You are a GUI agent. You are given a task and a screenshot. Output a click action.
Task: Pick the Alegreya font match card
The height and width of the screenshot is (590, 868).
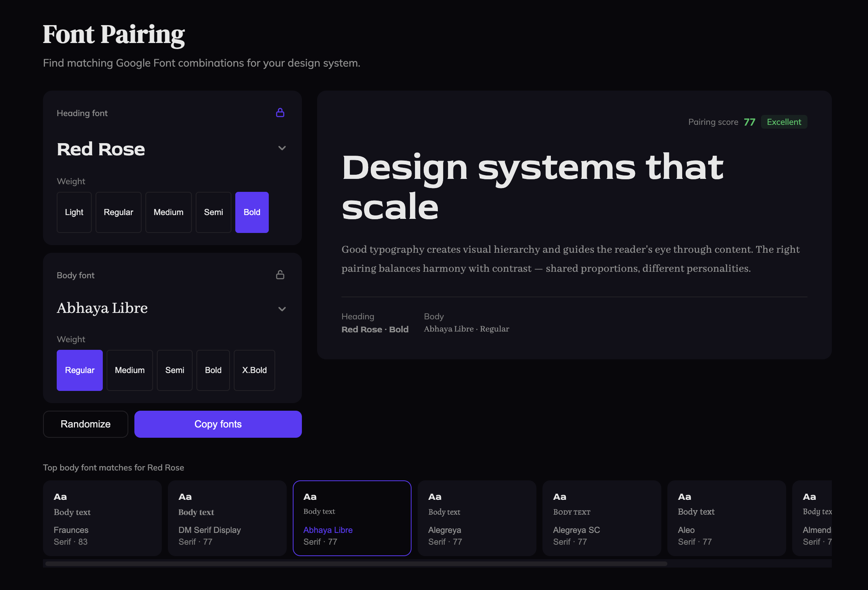point(477,518)
